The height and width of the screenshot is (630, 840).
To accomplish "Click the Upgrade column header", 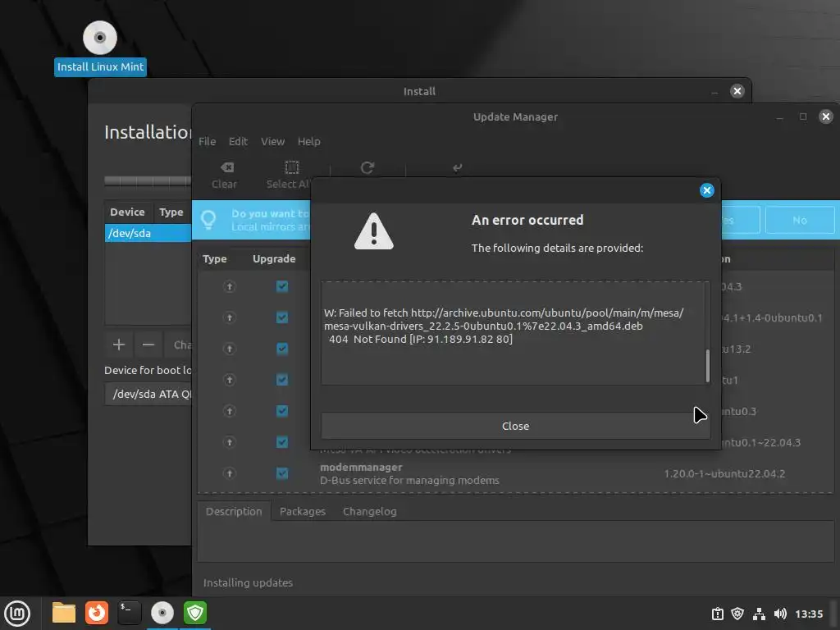I will tap(274, 258).
